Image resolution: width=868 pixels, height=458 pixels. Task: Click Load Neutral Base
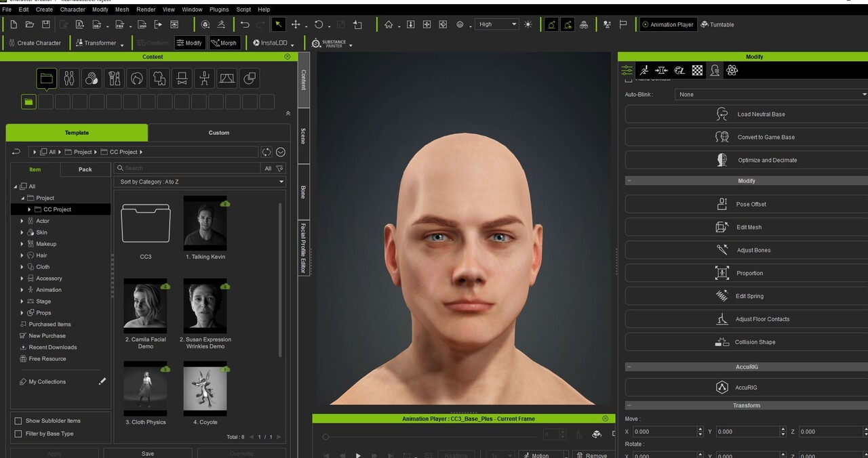[x=746, y=114]
